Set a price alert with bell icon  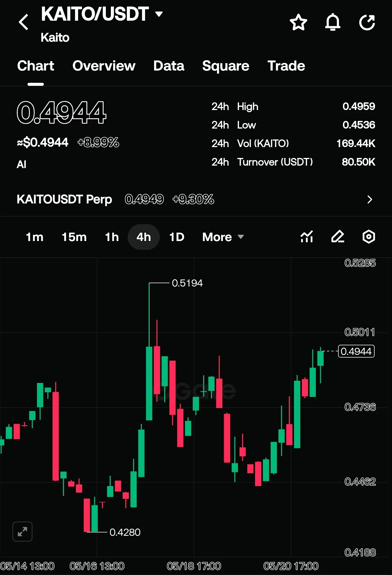click(333, 22)
